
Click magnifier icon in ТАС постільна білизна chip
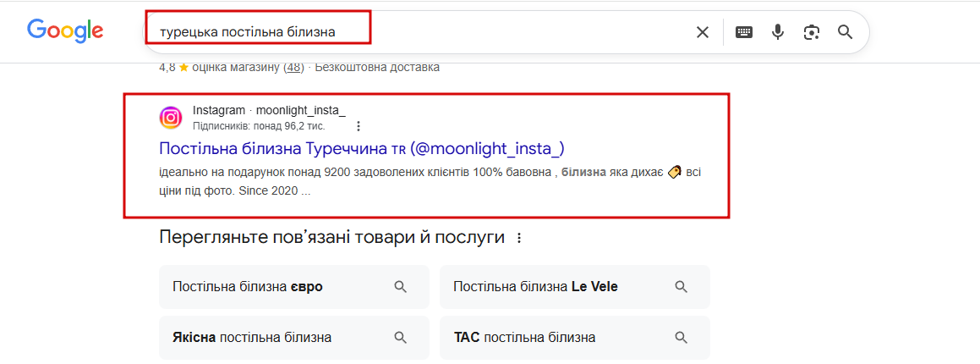682,338
